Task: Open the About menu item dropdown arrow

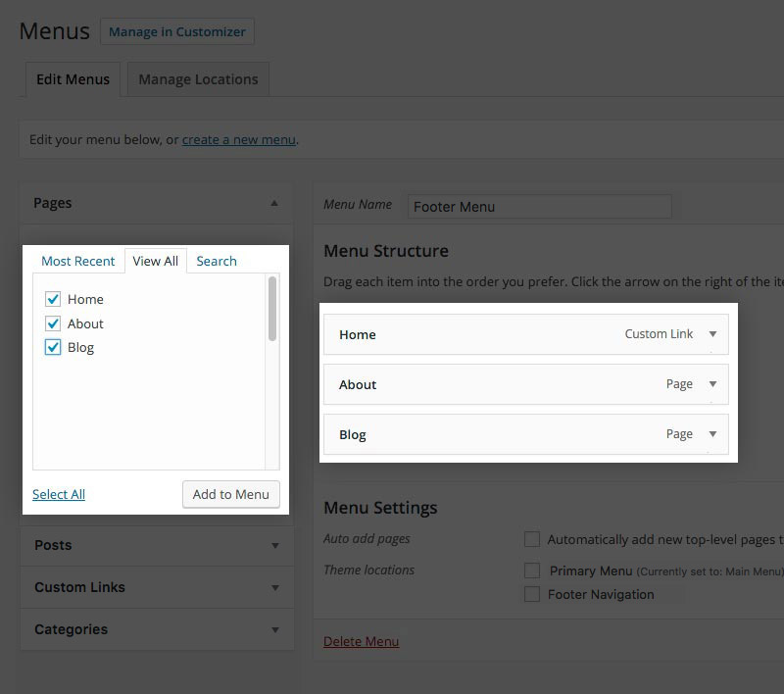Action: click(712, 384)
